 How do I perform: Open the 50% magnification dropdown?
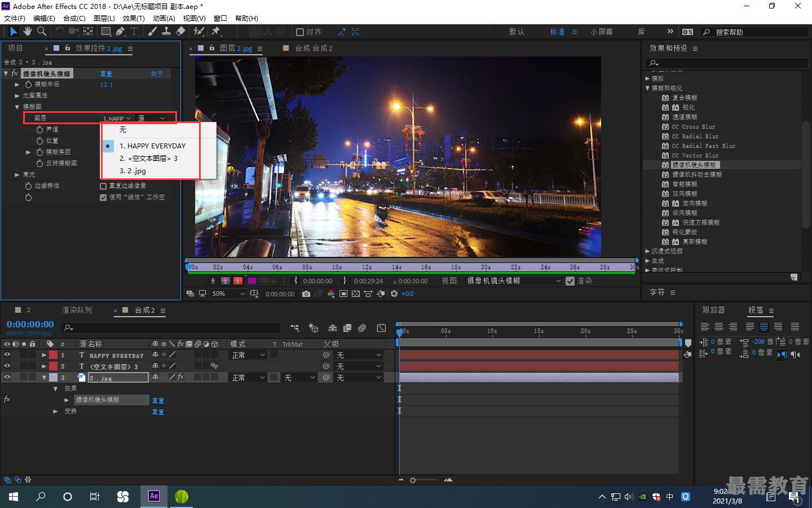coord(228,294)
